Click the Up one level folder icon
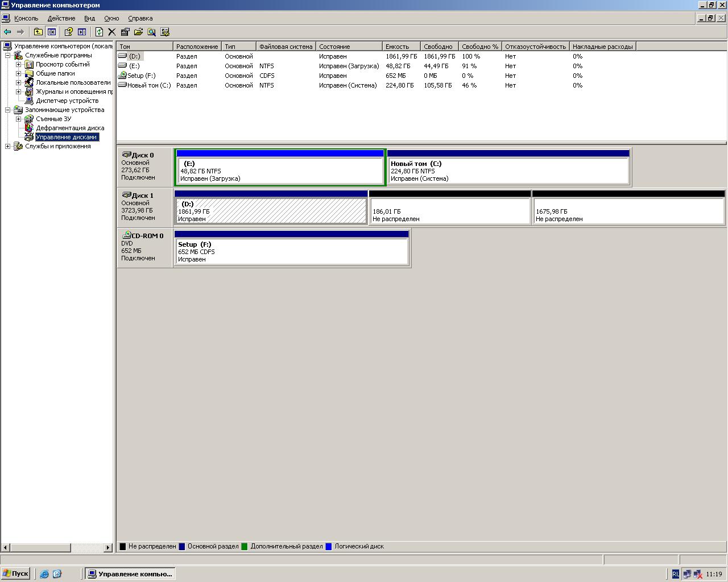Image resolution: width=728 pixels, height=582 pixels. pos(38,32)
